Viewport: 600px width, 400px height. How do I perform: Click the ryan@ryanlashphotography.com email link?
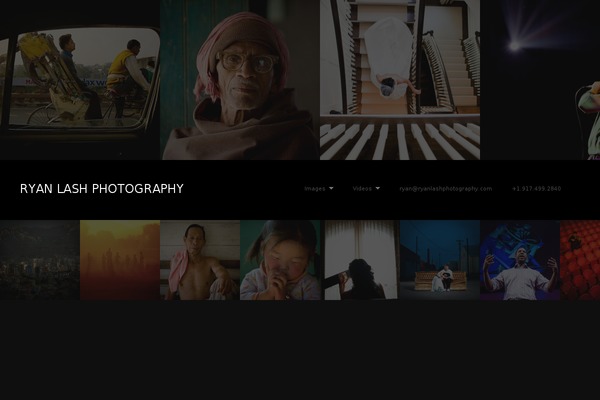446,188
